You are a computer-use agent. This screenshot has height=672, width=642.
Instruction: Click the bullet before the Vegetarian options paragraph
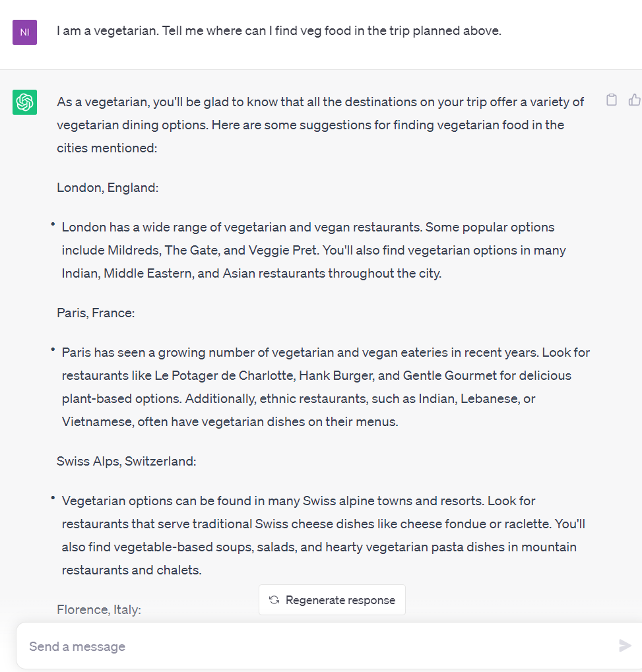tap(53, 498)
